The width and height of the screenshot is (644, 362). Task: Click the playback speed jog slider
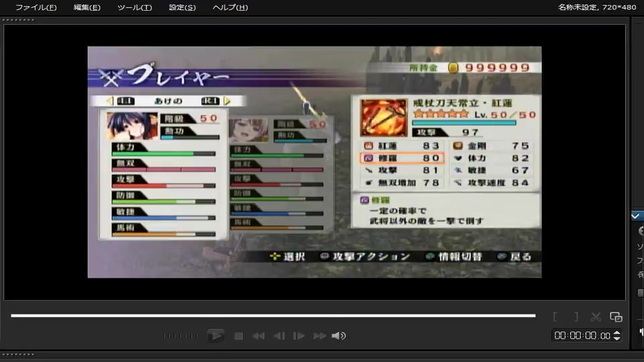click(180, 336)
